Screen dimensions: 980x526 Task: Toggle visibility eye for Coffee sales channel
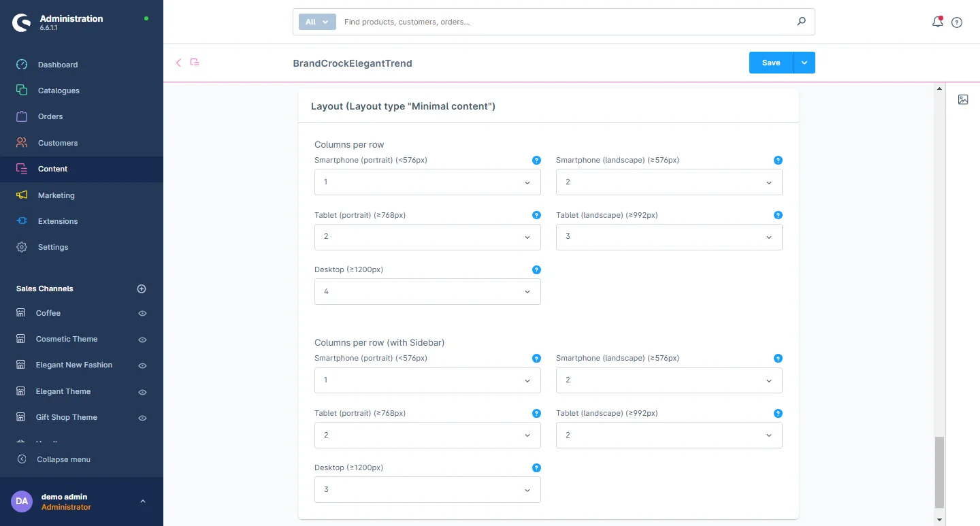(x=142, y=314)
